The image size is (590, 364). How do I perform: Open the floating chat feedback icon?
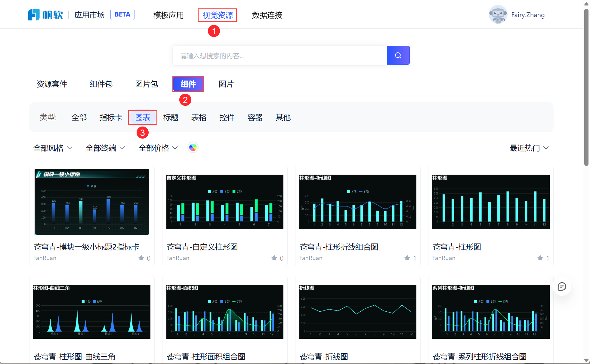click(x=561, y=286)
